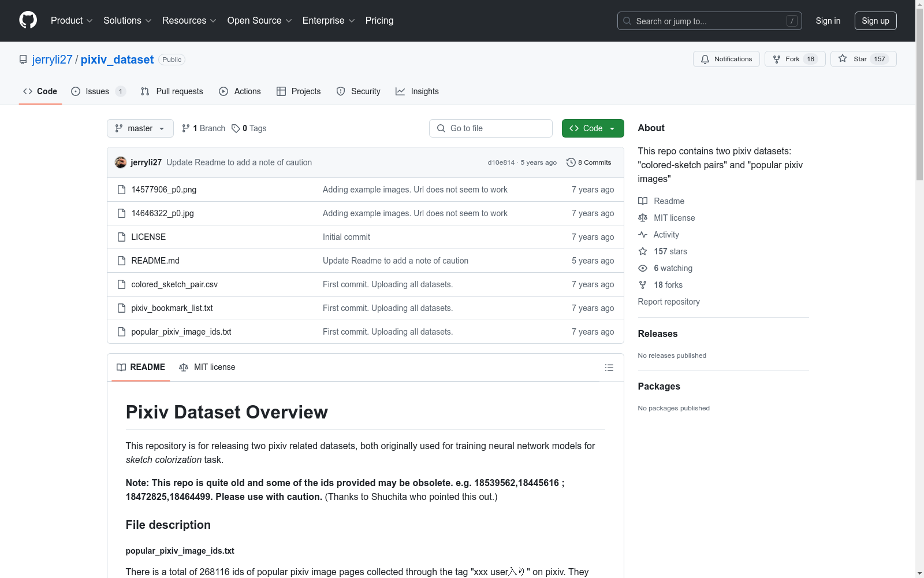Expand the Resources menu

(x=189, y=20)
